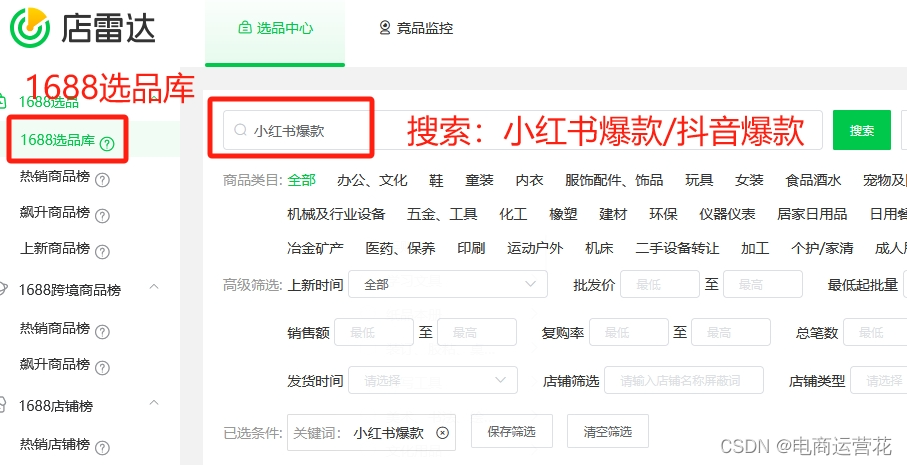907x465 pixels.
Task: Click the 店雷达 logo icon
Action: pos(30,27)
